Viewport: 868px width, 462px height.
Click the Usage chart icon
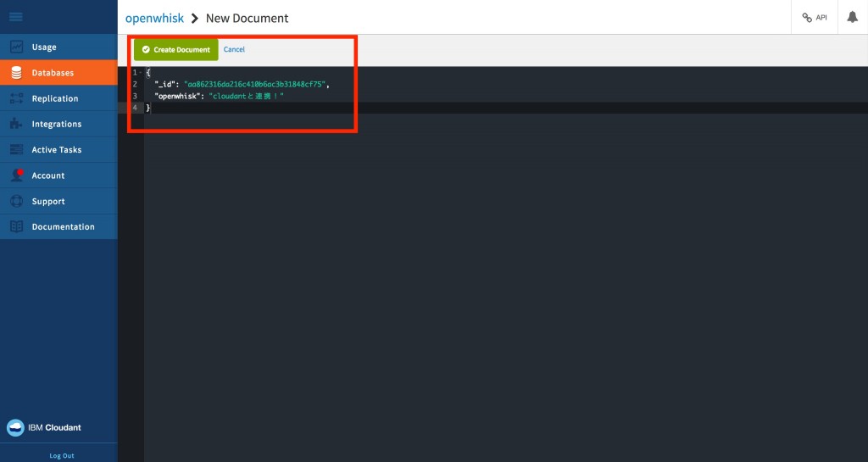(x=17, y=47)
